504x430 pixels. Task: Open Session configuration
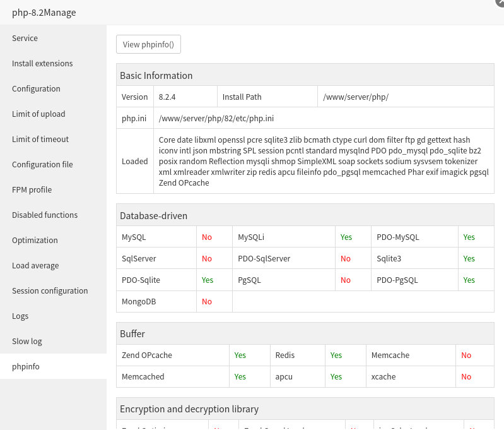coord(50,291)
